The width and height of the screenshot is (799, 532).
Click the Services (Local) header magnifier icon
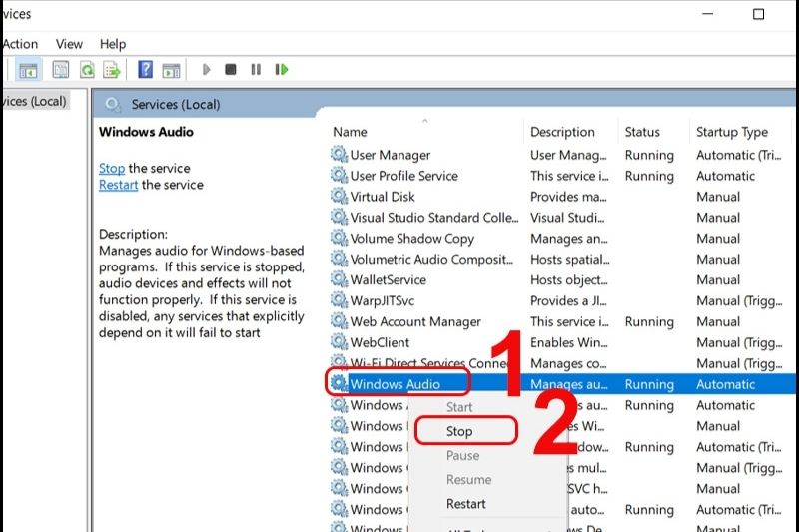pyautogui.click(x=112, y=105)
